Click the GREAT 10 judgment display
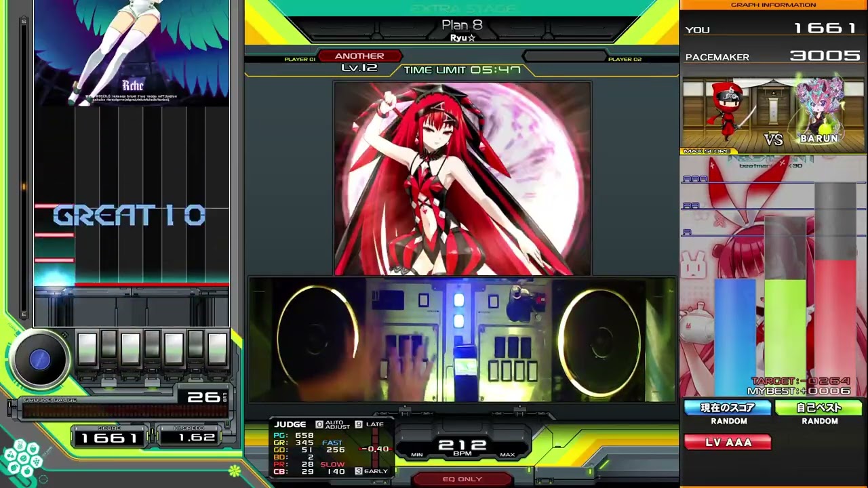This screenshot has width=868, height=488. point(130,216)
